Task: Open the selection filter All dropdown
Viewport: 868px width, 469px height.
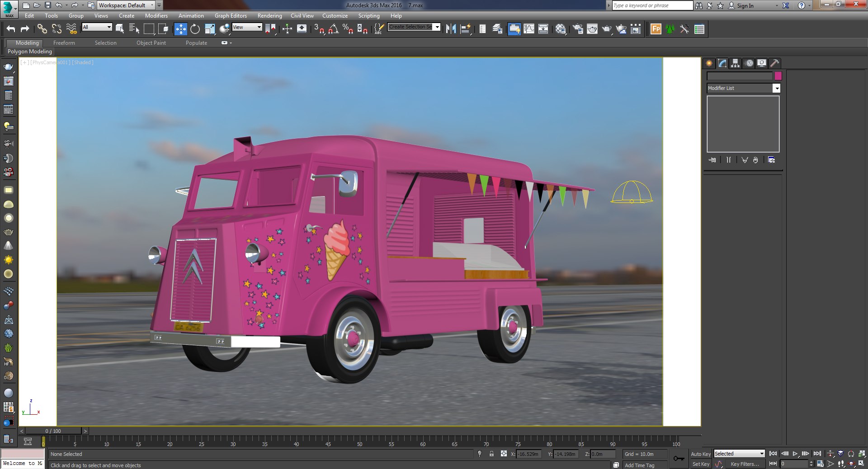Action: point(97,27)
